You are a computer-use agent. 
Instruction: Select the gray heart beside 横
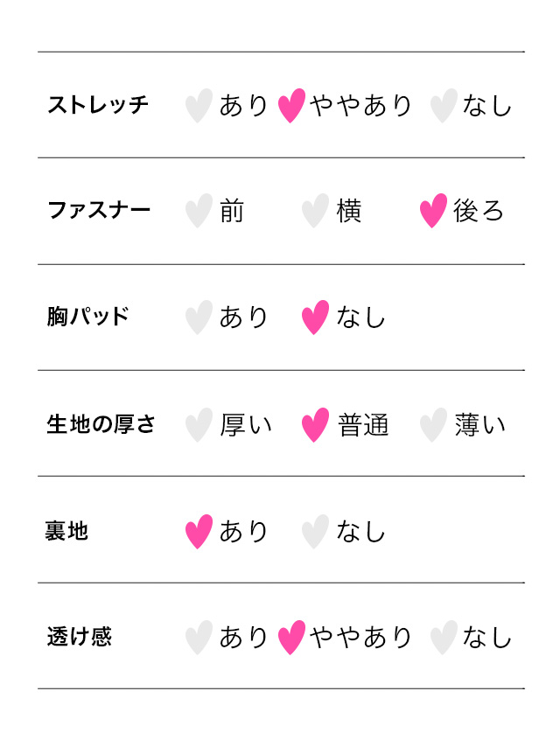click(x=316, y=211)
